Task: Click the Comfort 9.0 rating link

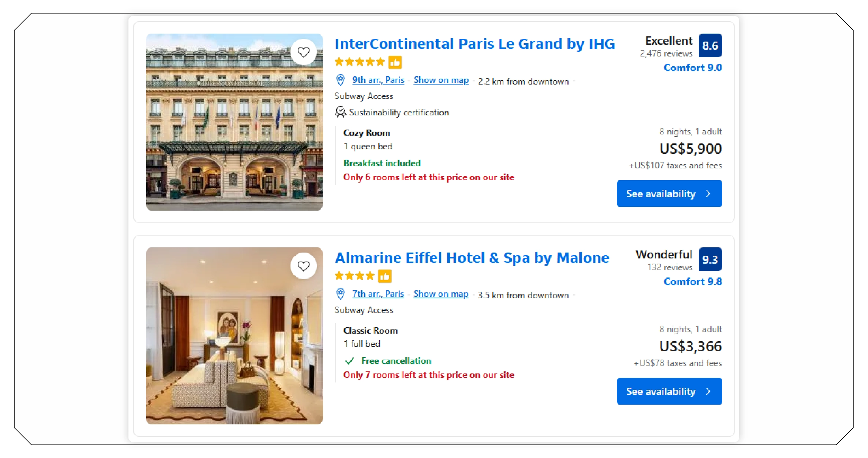Action: click(692, 68)
